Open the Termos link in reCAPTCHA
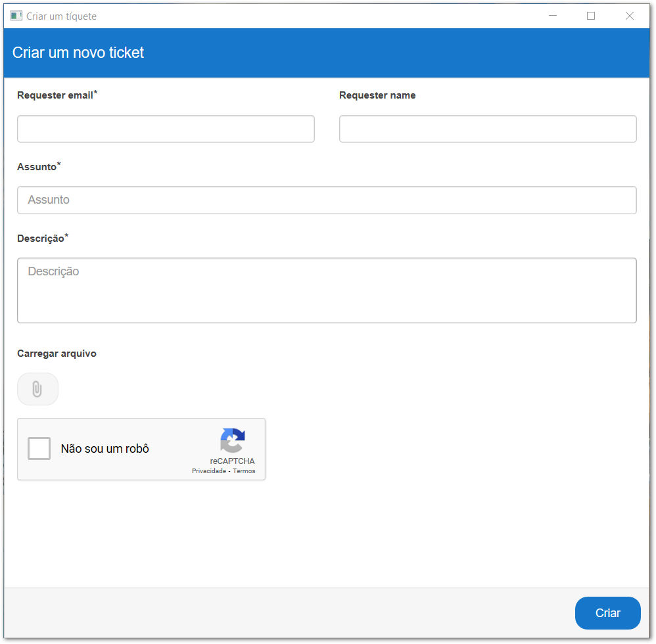 (244, 471)
